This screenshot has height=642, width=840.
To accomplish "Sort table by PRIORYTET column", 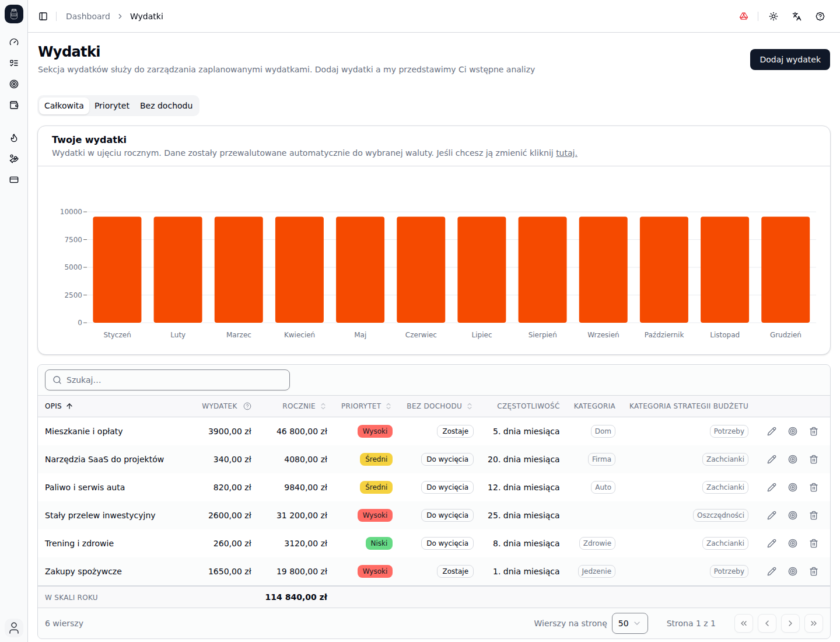I will [x=366, y=406].
